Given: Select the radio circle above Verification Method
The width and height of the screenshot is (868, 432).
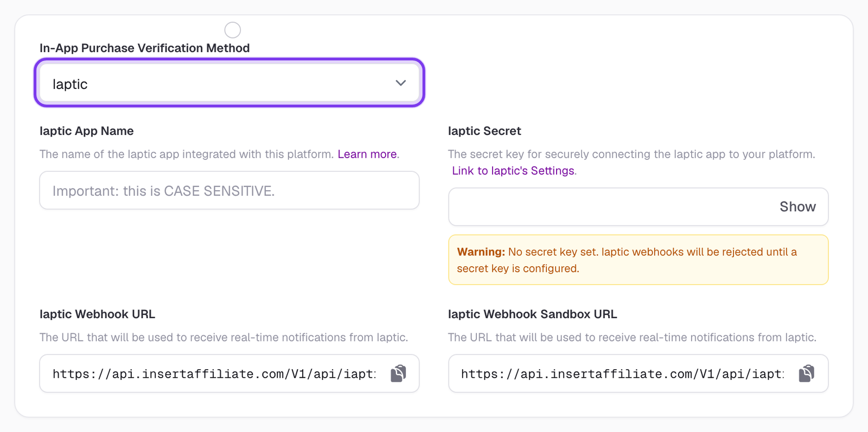Looking at the screenshot, I should tap(233, 30).
